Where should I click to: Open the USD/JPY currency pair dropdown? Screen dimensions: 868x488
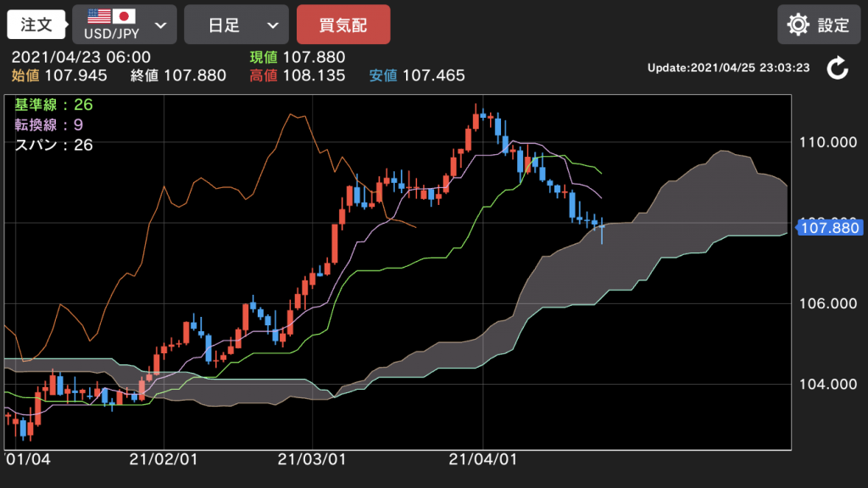(125, 25)
